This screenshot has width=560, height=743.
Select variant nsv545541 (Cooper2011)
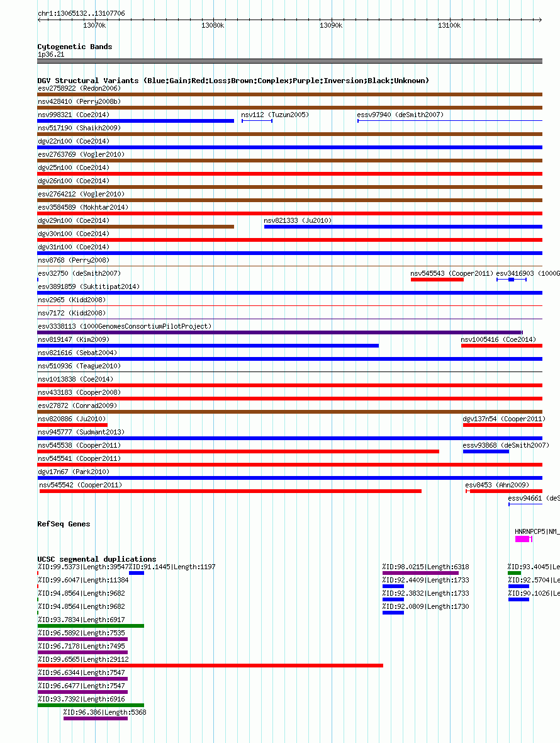click(x=79, y=460)
